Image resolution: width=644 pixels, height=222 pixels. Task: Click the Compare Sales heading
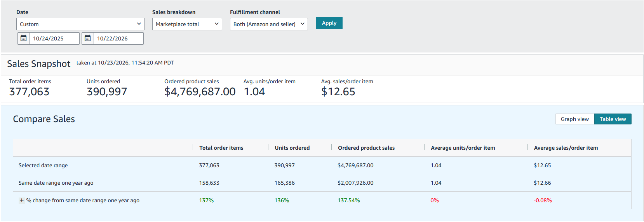(x=44, y=119)
